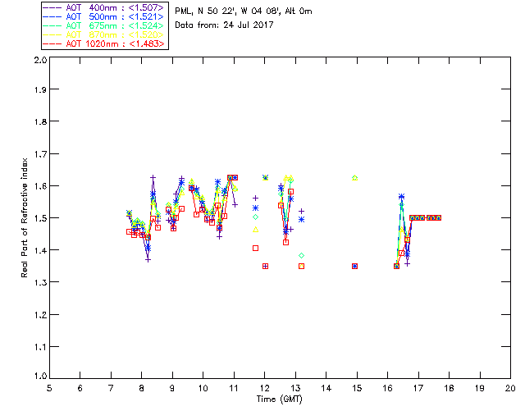Click the purple plus near 1.52 at 13.2h
Viewport: 525px width, 420px height.
pyautogui.click(x=301, y=212)
